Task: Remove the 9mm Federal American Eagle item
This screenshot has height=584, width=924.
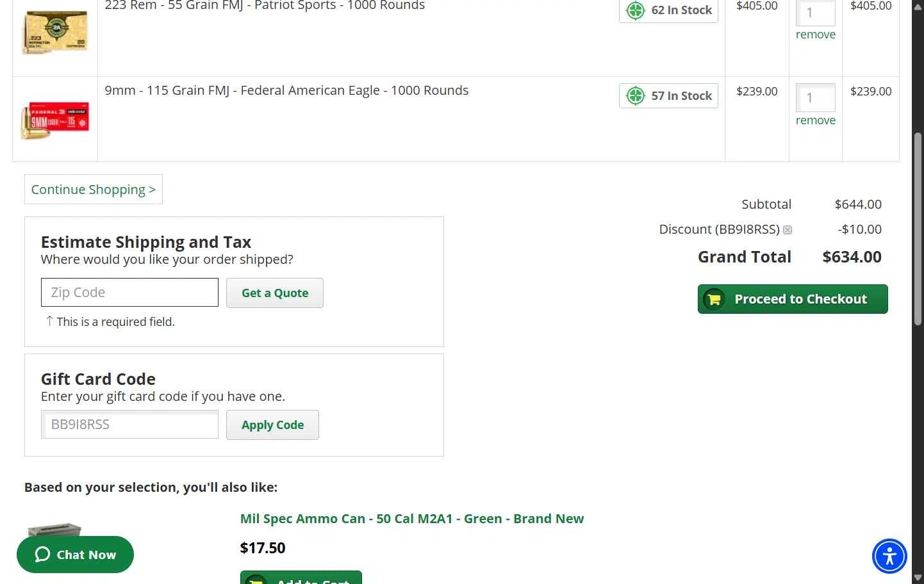Action: 815,120
